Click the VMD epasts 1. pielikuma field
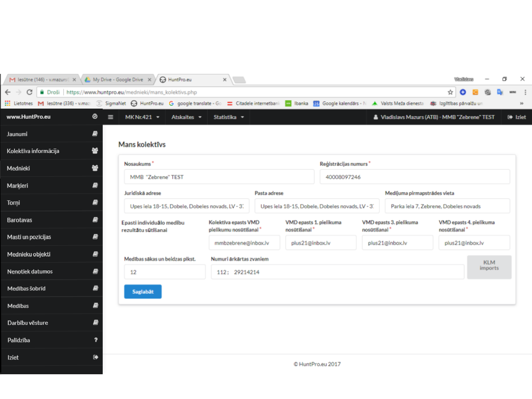Image resolution: width=532 pixels, height=399 pixels. [321, 243]
